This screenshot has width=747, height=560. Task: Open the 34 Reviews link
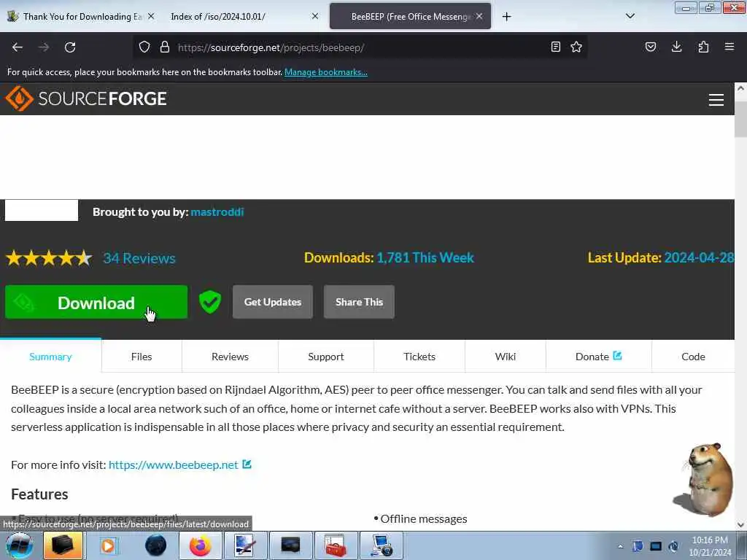pyautogui.click(x=139, y=258)
